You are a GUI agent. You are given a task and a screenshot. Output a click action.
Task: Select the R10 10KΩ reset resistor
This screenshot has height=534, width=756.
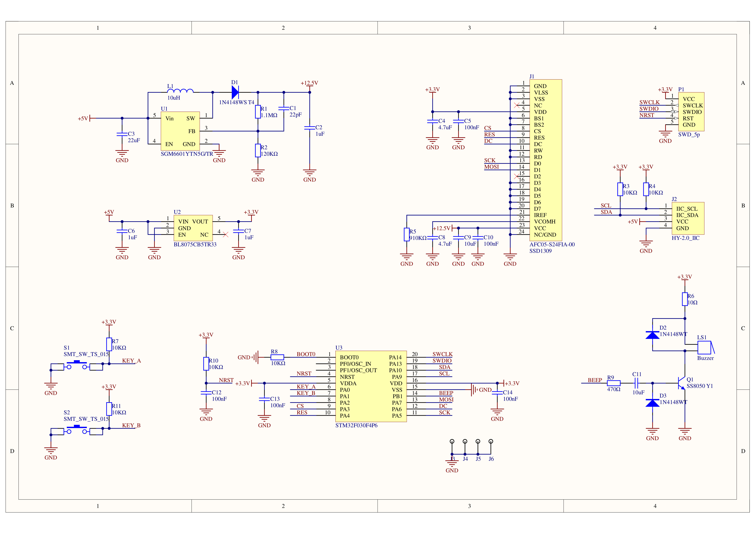206,364
